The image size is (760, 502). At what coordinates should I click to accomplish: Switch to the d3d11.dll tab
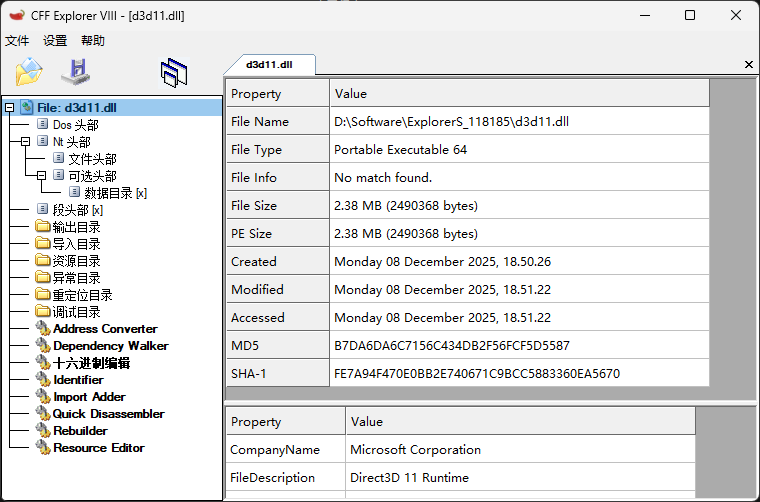pos(269,65)
